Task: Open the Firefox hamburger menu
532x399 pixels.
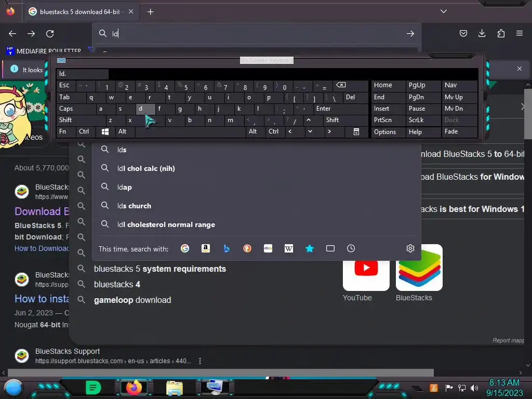Action: click(520, 33)
